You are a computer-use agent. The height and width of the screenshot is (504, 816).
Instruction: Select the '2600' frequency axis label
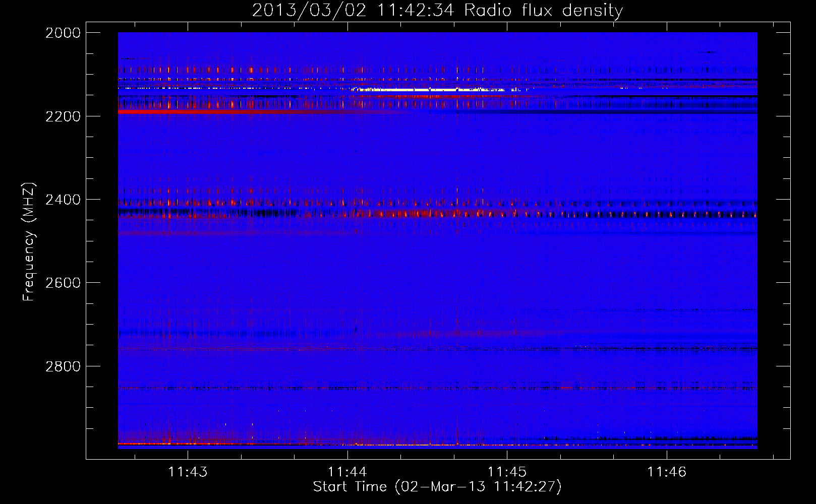pos(63,283)
